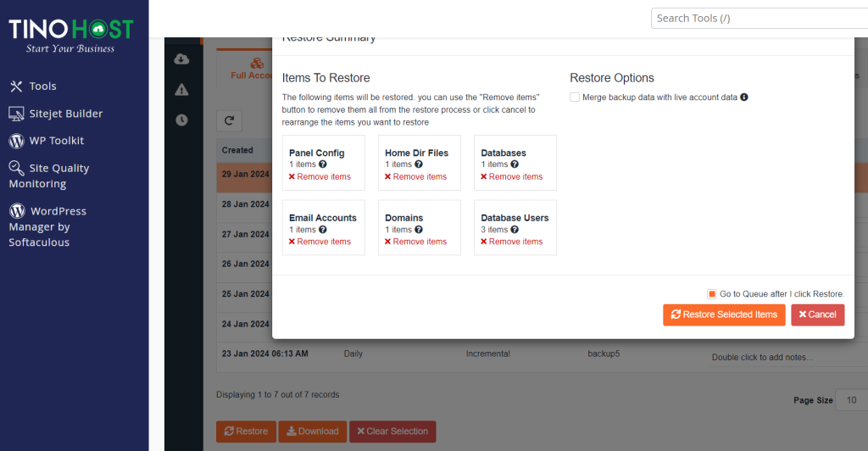Image resolution: width=868 pixels, height=451 pixels.
Task: Click the Tools wrench icon
Action: (16, 86)
